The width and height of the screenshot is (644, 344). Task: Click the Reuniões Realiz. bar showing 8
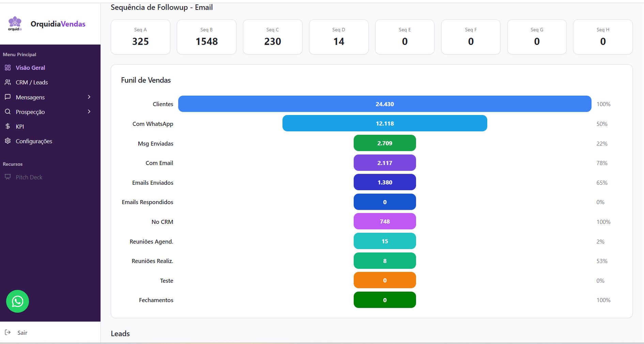coord(385,261)
